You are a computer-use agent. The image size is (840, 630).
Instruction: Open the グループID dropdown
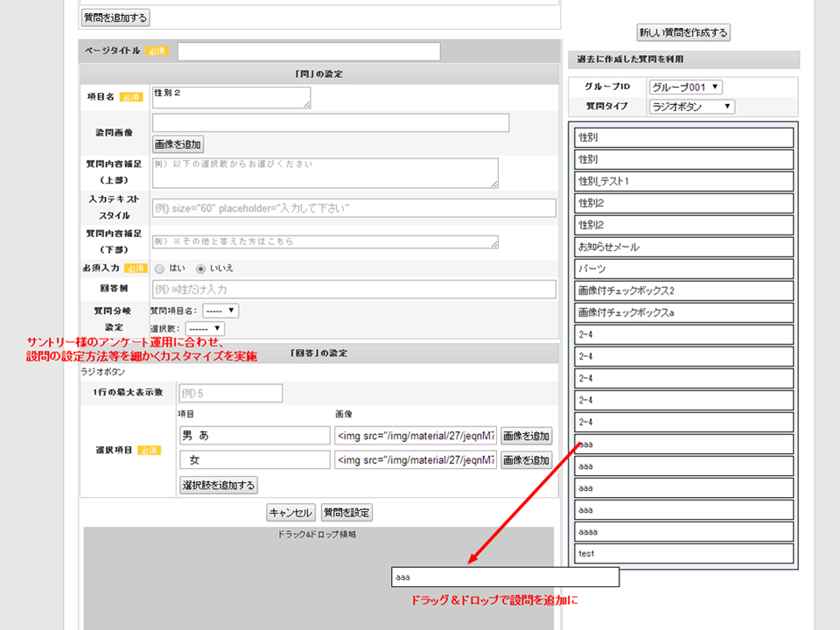(685, 87)
